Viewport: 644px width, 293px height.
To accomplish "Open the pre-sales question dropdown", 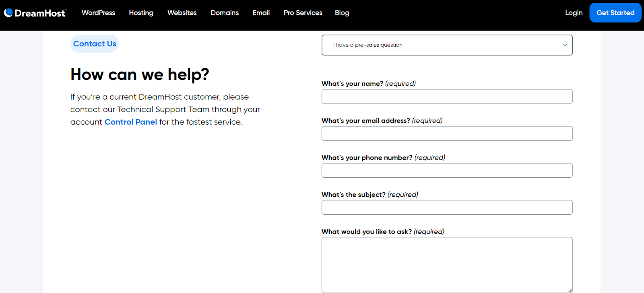I will pyautogui.click(x=447, y=45).
